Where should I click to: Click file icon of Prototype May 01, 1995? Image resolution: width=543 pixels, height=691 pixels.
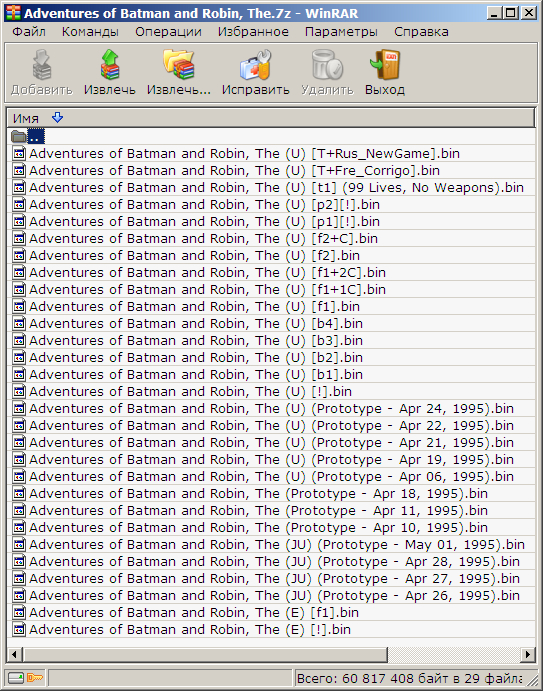click(19, 545)
